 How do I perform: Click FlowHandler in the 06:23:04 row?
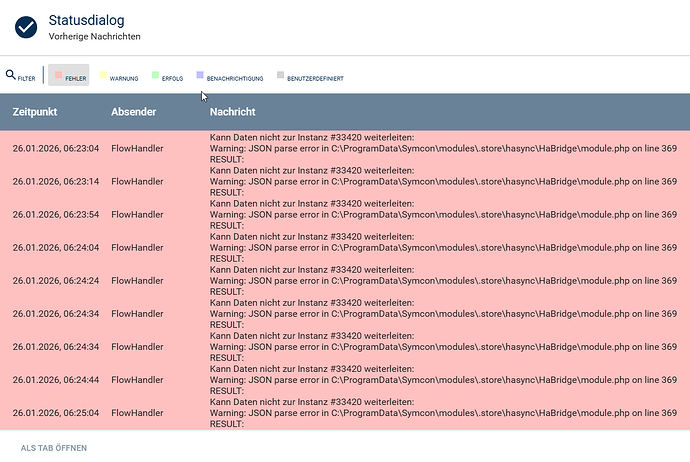coord(137,149)
